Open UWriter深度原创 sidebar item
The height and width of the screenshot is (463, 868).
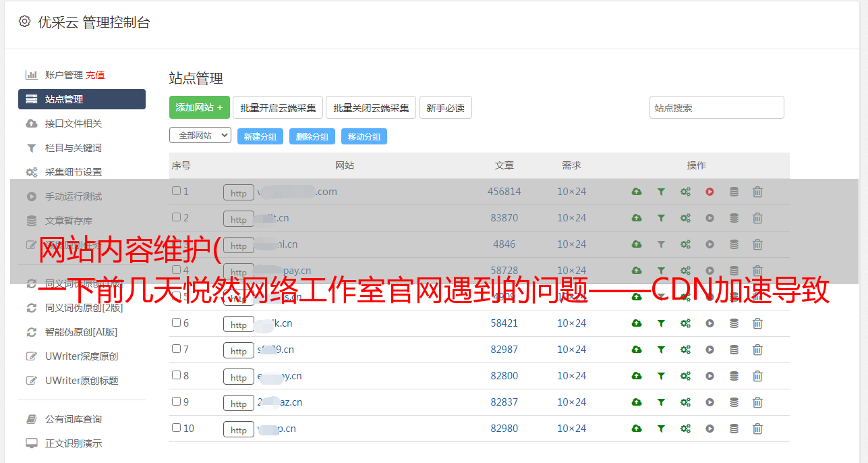[82, 356]
